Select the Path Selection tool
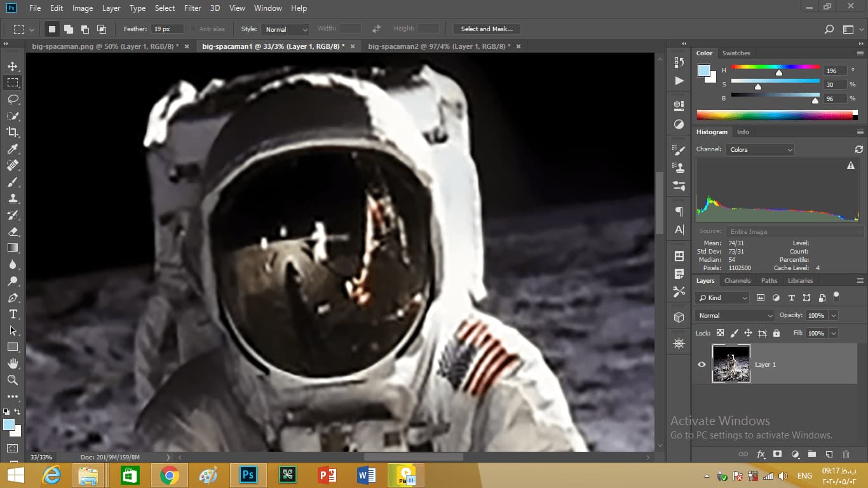The height and width of the screenshot is (488, 868). tap(13, 330)
